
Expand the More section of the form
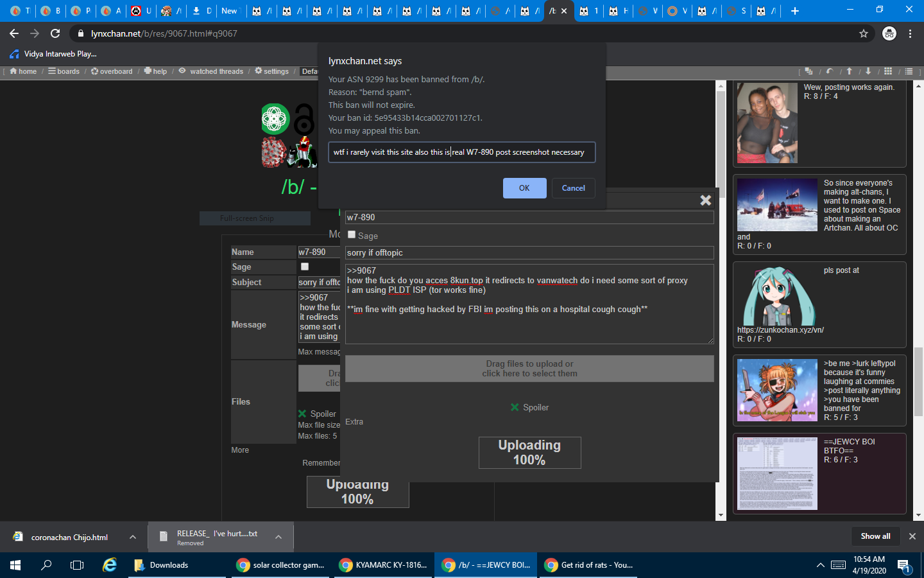pyautogui.click(x=240, y=450)
